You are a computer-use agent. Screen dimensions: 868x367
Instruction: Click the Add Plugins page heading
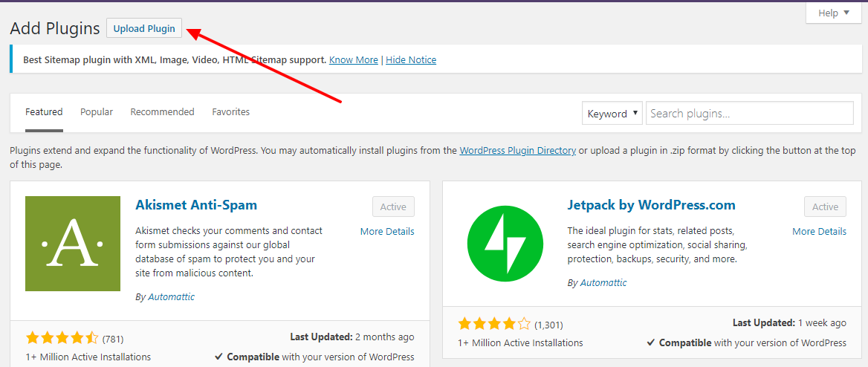(x=55, y=28)
